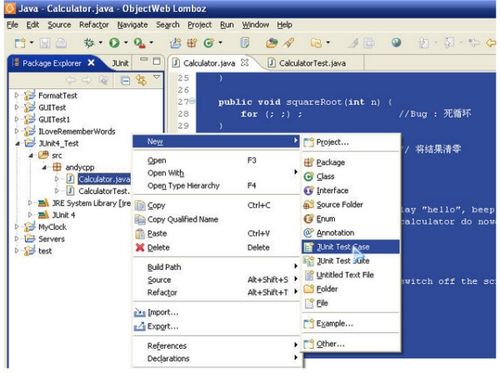Click the Interface icon in New submenu
Screen dimensions: 500x373
[x=309, y=191]
